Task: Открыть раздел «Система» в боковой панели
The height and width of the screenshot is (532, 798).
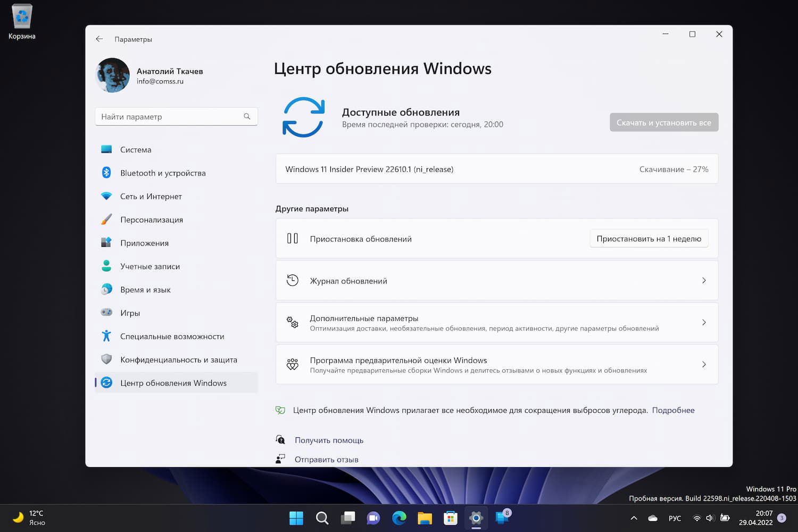Action: pos(136,149)
